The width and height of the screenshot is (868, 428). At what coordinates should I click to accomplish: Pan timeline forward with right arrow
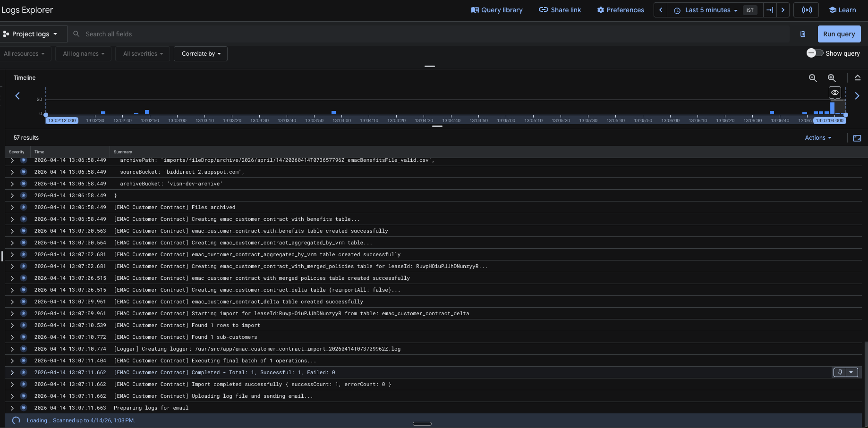click(857, 96)
